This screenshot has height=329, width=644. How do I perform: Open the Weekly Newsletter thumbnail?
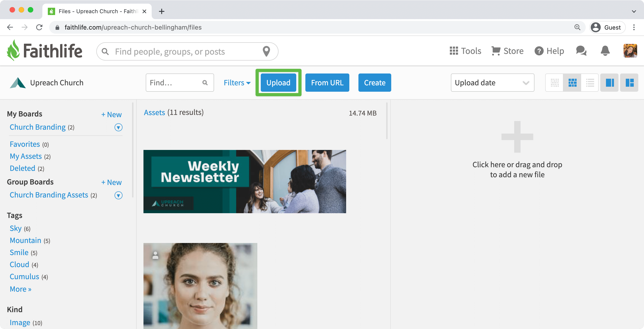(x=245, y=181)
